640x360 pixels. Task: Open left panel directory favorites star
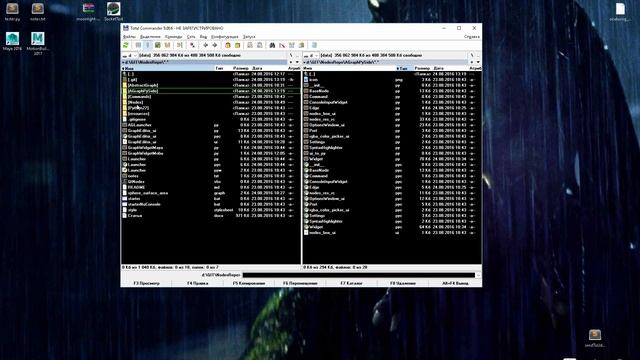point(291,62)
